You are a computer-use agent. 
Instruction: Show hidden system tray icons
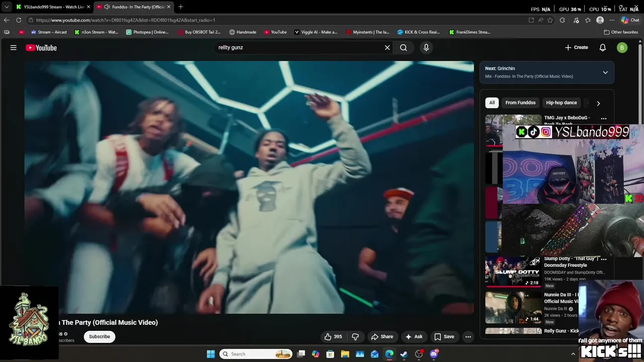pos(573,354)
